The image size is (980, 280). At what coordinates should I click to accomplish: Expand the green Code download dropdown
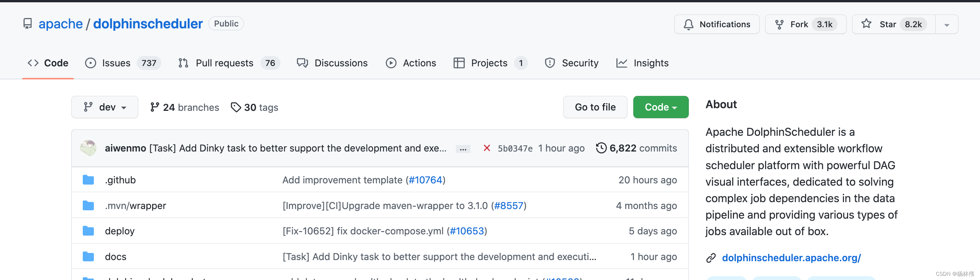click(660, 107)
